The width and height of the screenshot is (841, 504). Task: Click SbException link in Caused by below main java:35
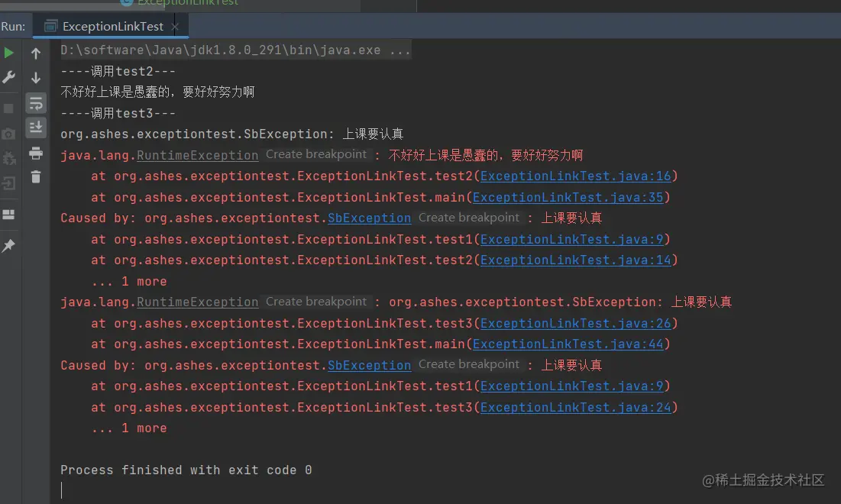click(369, 218)
